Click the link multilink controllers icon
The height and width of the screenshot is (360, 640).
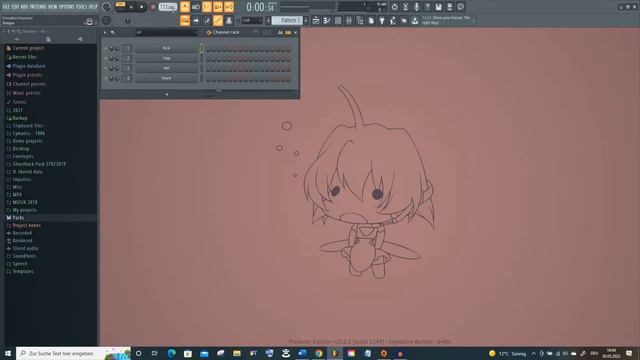tap(218, 20)
